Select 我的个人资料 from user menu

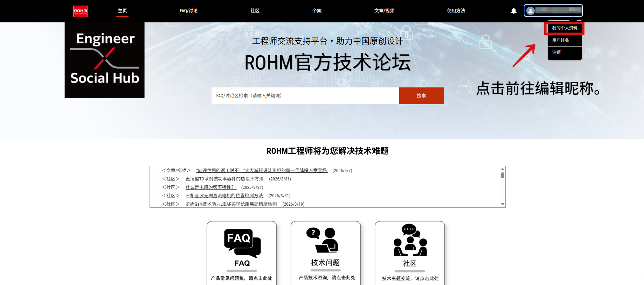pos(565,28)
